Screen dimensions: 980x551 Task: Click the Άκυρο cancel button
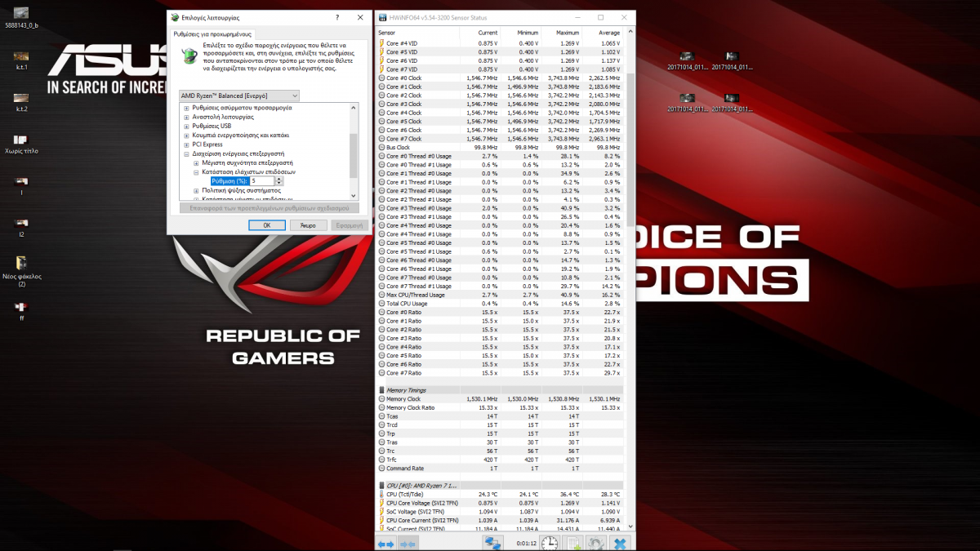pyautogui.click(x=308, y=224)
